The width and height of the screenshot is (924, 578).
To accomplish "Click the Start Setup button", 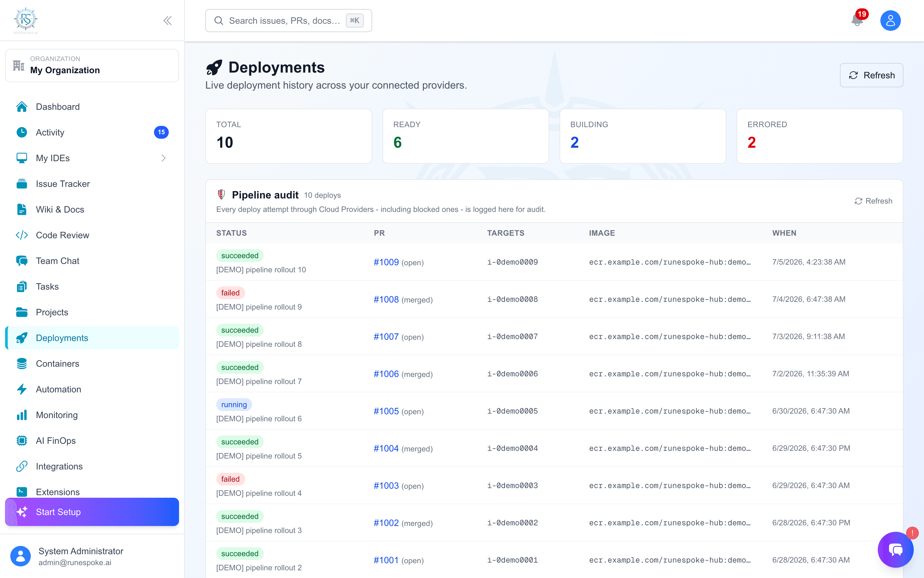I will coord(92,512).
